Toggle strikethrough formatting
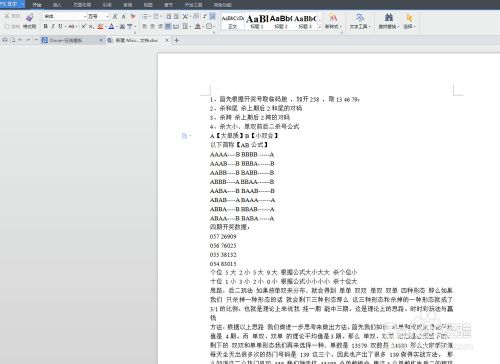This screenshot has width=500, height=364. [71, 26]
